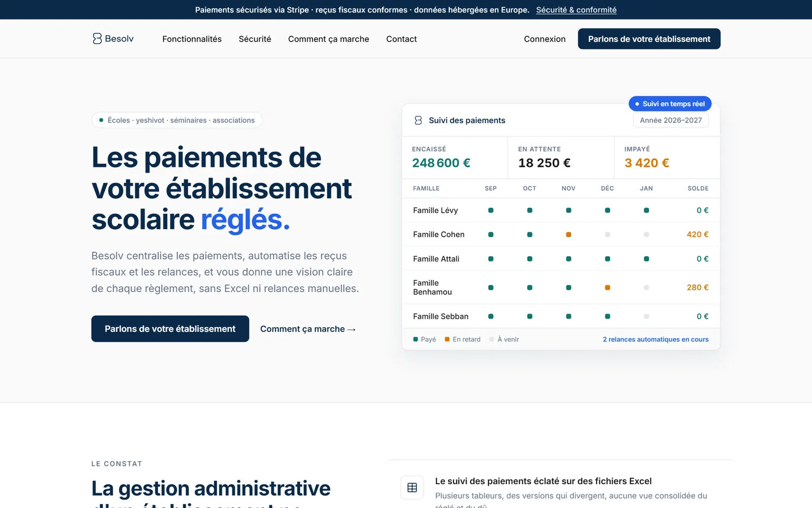The height and width of the screenshot is (508, 812).
Task: Click the À venir legend square
Action: pyautogui.click(x=492, y=340)
